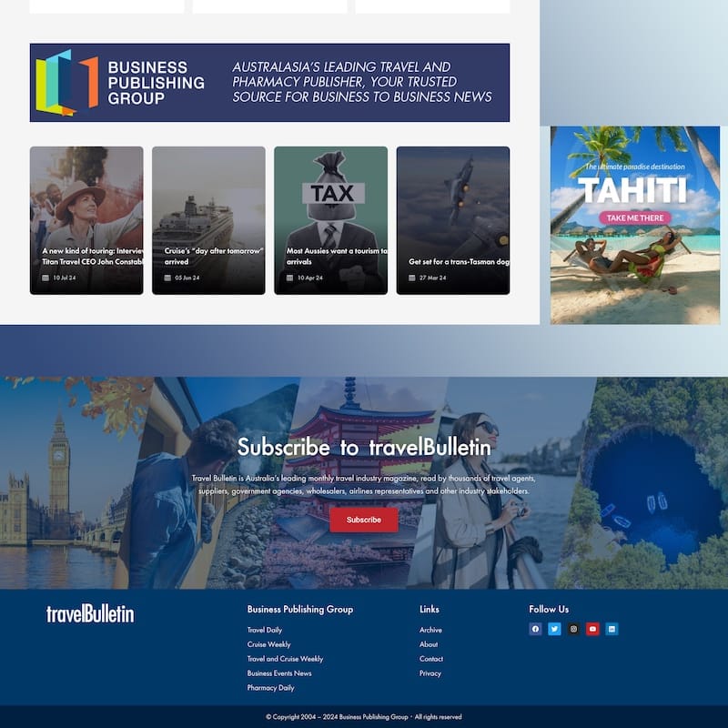Open the Instagram social icon

point(573,629)
